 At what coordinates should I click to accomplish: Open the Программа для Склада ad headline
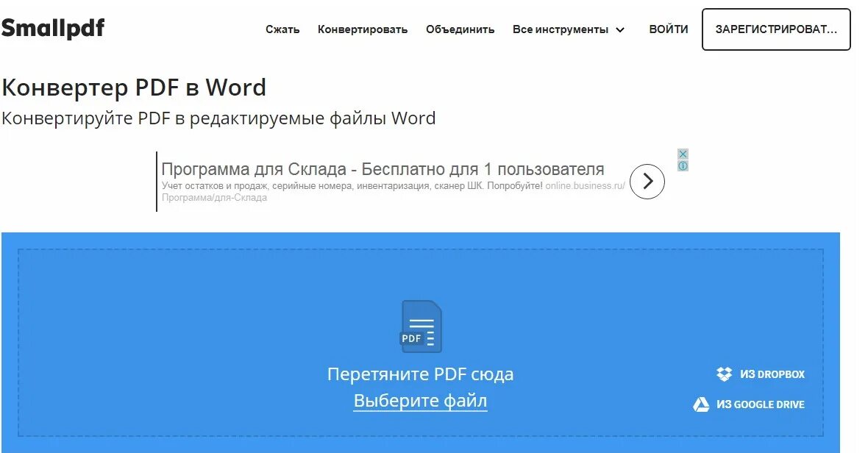click(383, 168)
